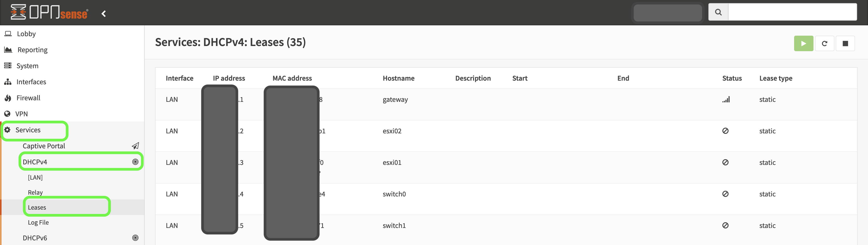
Task: Select the gateway hostname cell
Action: [395, 99]
